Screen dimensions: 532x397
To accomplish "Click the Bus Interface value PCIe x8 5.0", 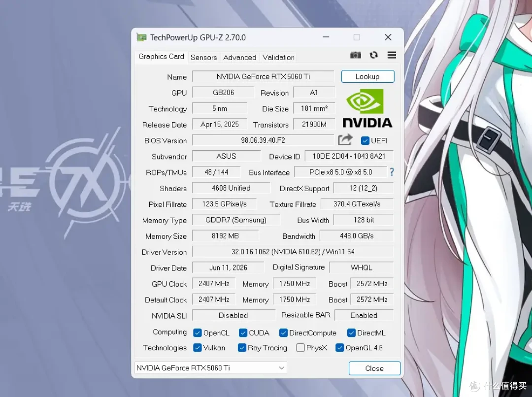I will (x=341, y=172).
